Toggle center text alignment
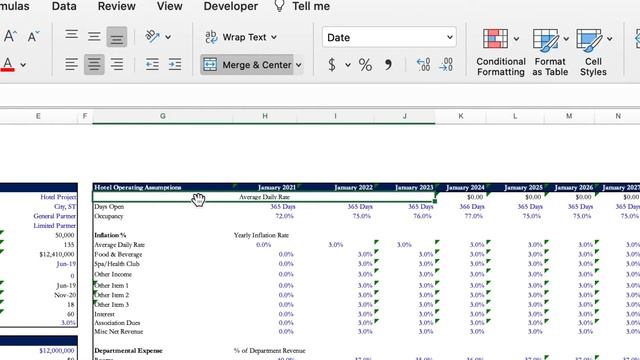640x360 pixels. [94, 64]
